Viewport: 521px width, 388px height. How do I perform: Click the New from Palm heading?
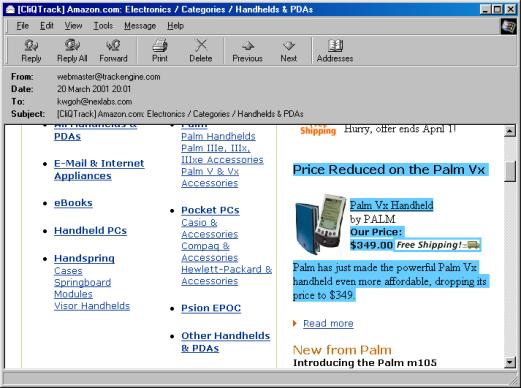(342, 350)
